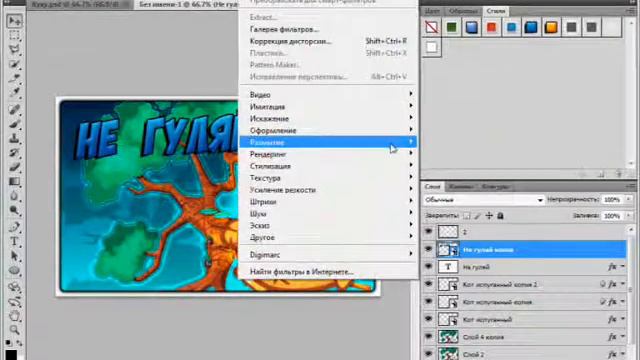The width and height of the screenshot is (640, 360).
Task: Select the Pen tool
Action: [x=14, y=227]
